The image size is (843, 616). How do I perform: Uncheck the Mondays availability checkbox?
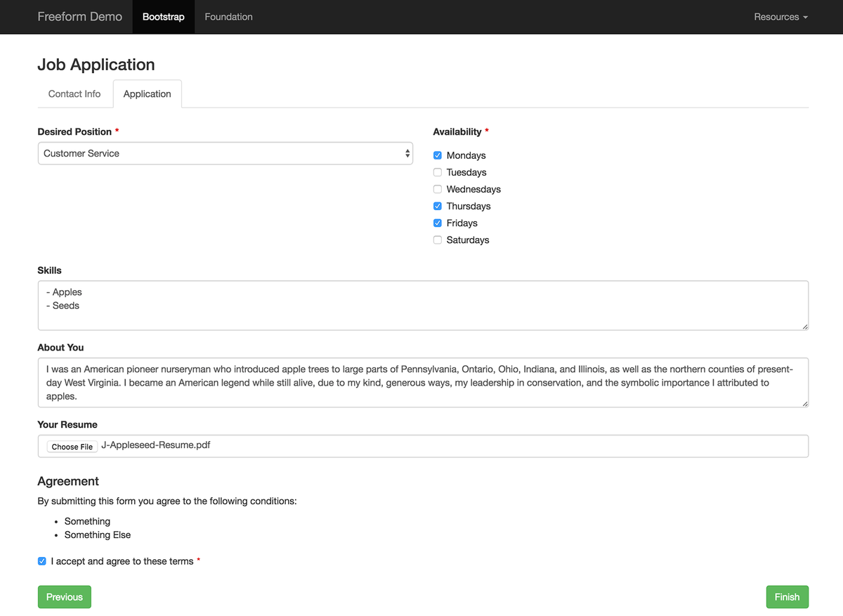(x=438, y=155)
